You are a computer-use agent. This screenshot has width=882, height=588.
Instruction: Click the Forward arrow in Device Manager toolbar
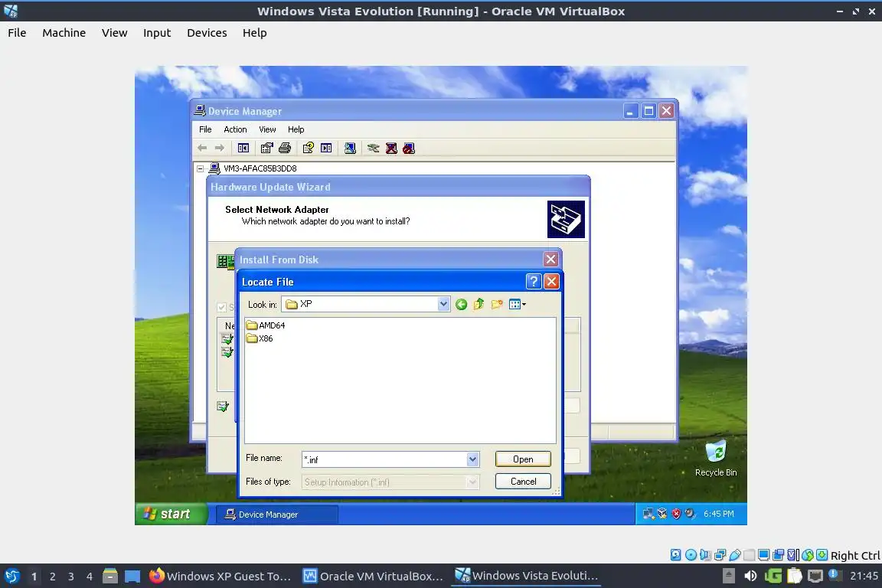220,148
